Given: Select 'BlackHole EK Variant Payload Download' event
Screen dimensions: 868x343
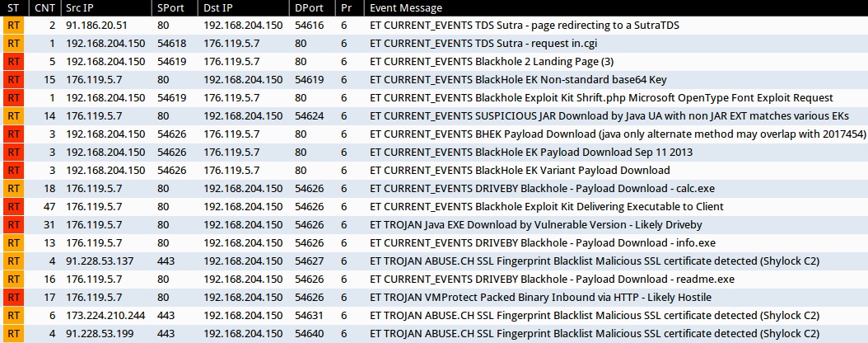Looking at the screenshot, I should click(x=520, y=170).
